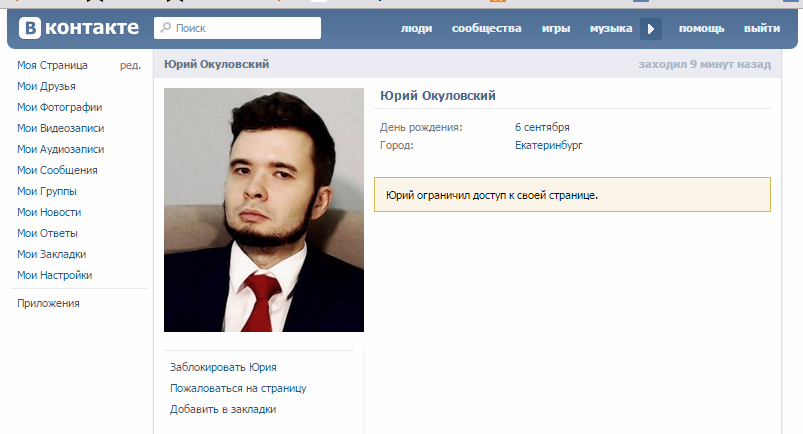Choose Добавить в закладки link
Screen dimensions: 803x434
pyautogui.click(x=223, y=409)
